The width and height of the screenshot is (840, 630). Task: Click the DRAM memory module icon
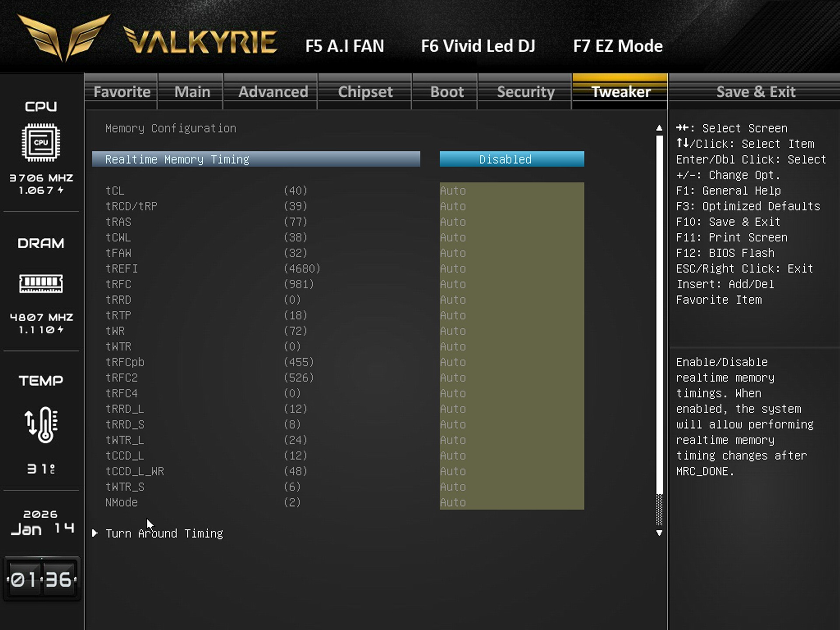click(x=41, y=283)
